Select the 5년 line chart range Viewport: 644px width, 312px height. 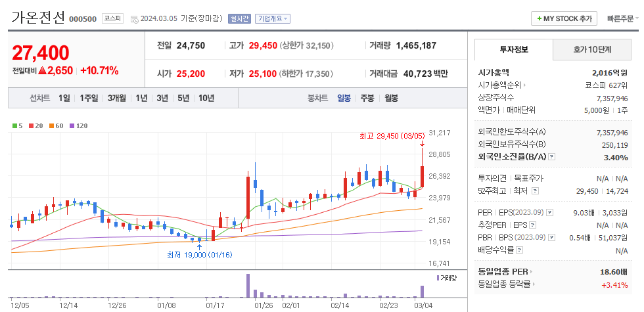click(183, 98)
